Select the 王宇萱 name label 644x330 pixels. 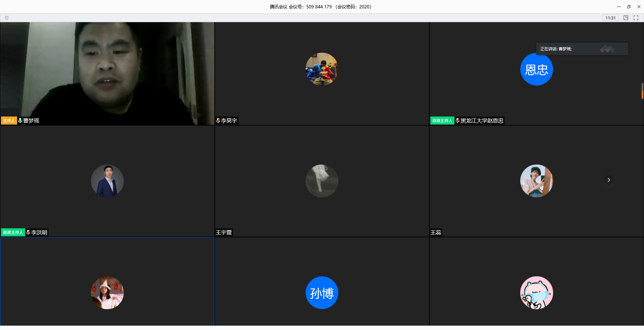point(224,232)
